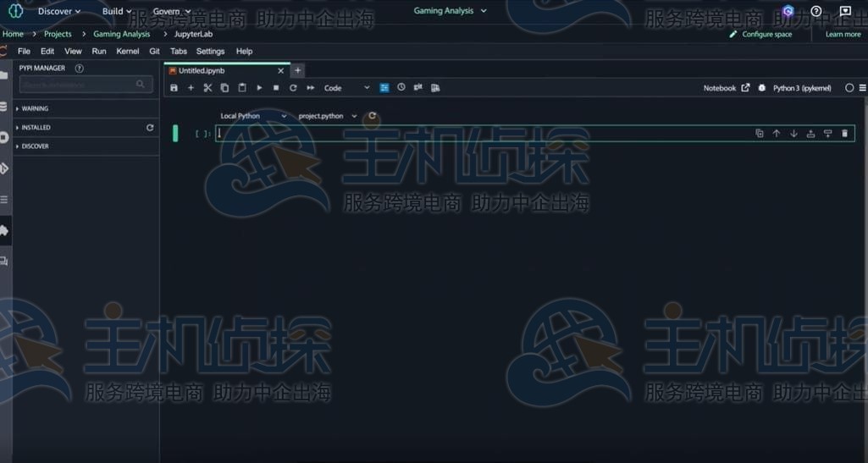Viewport: 868px width, 463px height.
Task: Open the Gaming Analysis project switcher
Action: [450, 10]
